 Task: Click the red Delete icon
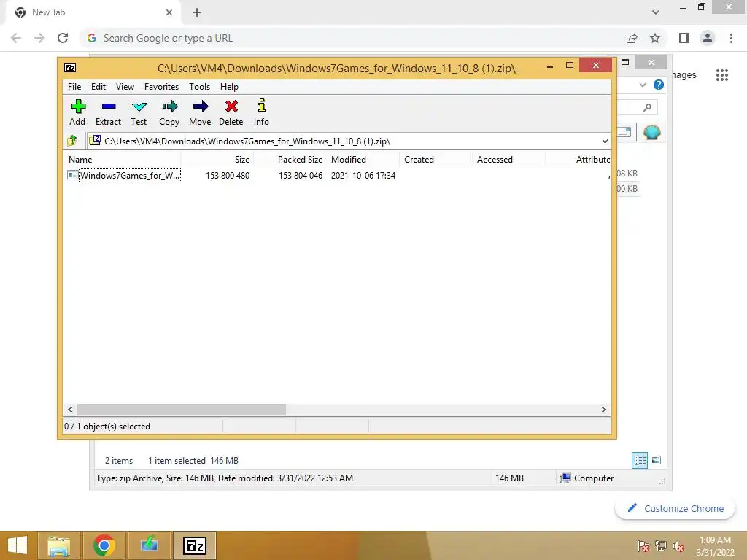coord(231,113)
